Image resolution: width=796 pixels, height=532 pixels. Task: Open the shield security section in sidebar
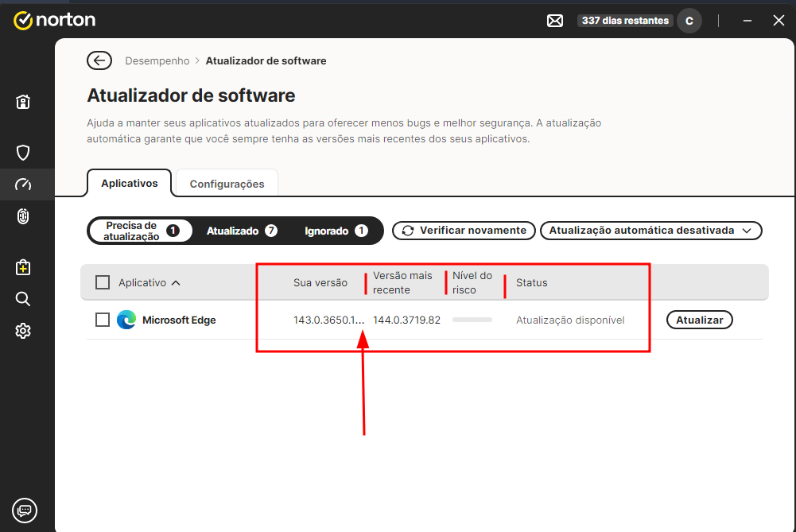23,152
